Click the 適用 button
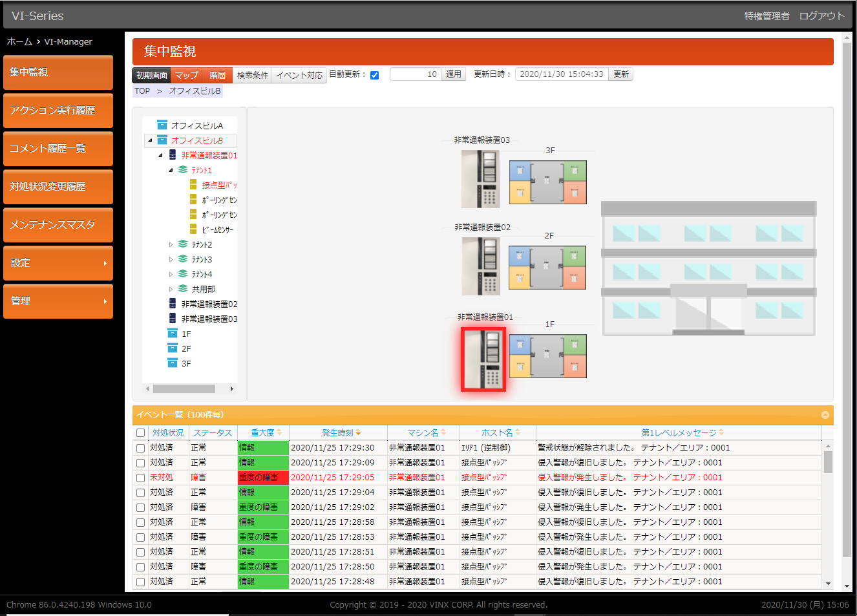Image resolution: width=857 pixels, height=616 pixels. pos(454,74)
